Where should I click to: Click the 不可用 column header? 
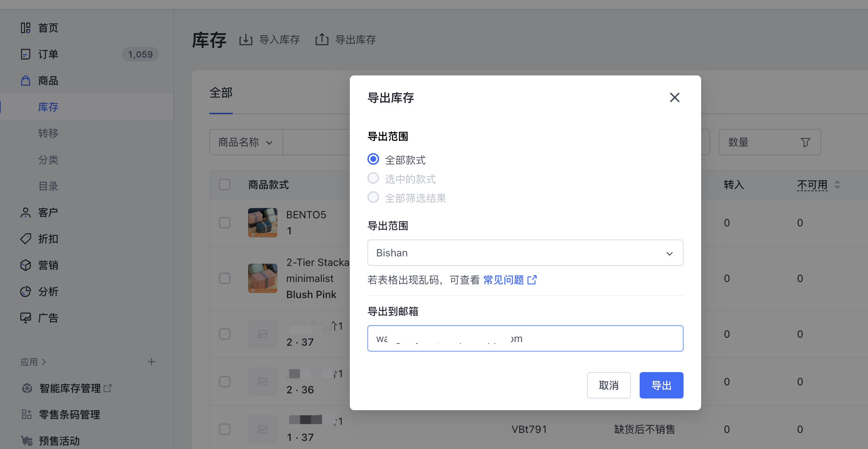(812, 185)
